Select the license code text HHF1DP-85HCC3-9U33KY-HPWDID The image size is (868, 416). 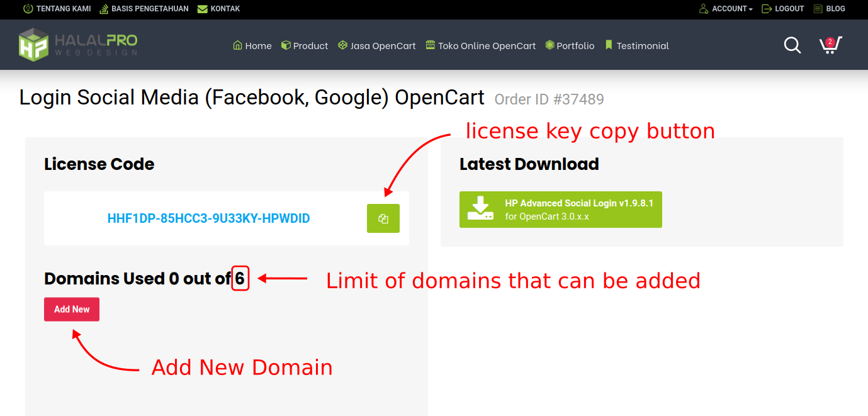[x=208, y=218]
